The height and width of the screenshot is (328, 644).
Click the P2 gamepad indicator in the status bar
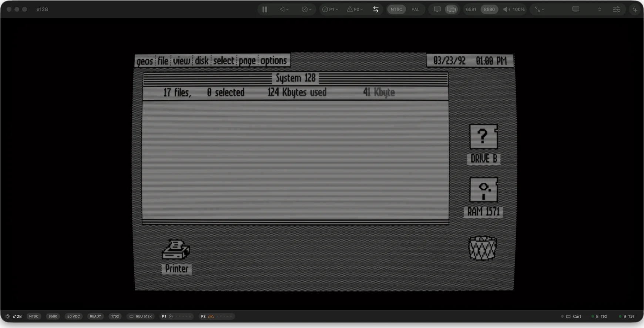coord(216,317)
